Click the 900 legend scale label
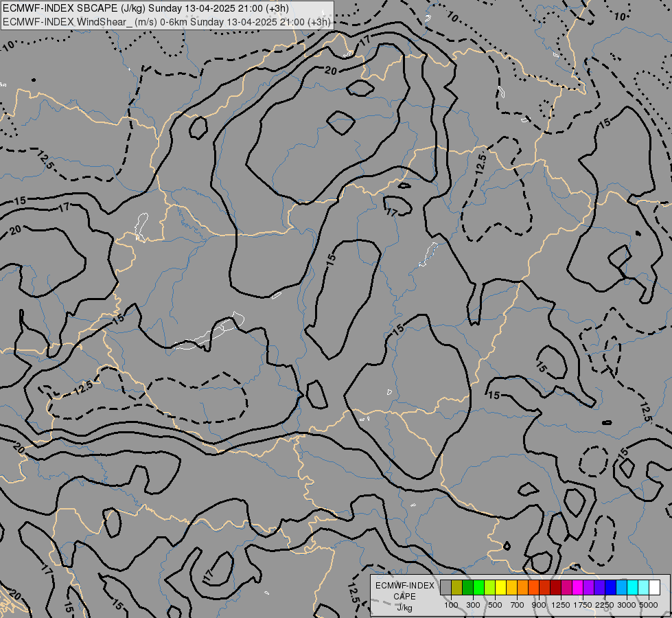This screenshot has width=672, height=618. pos(539,605)
